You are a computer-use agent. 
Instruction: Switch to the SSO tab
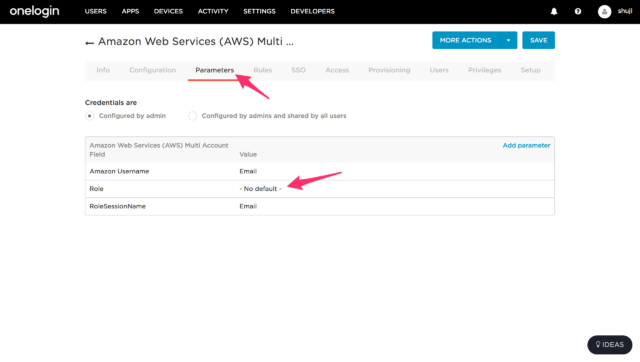(298, 70)
